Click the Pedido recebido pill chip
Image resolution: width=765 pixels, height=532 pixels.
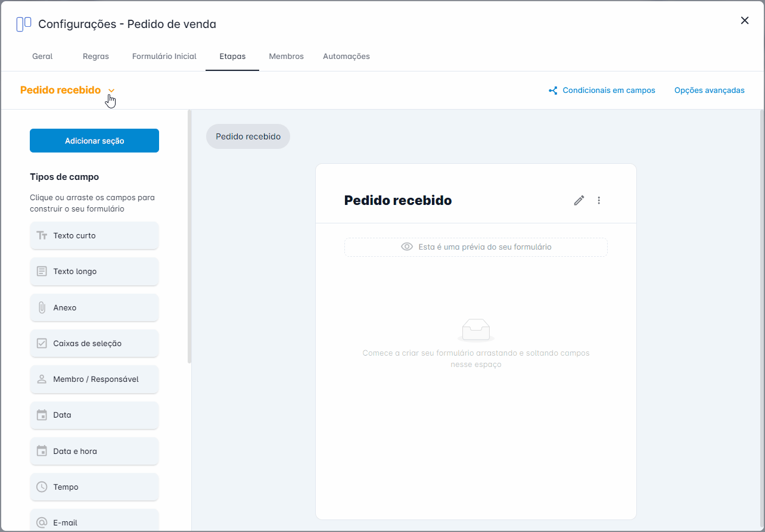click(x=248, y=136)
